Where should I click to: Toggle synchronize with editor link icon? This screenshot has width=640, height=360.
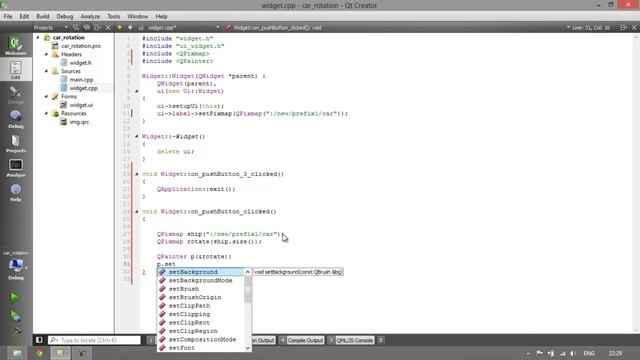[x=87, y=27]
